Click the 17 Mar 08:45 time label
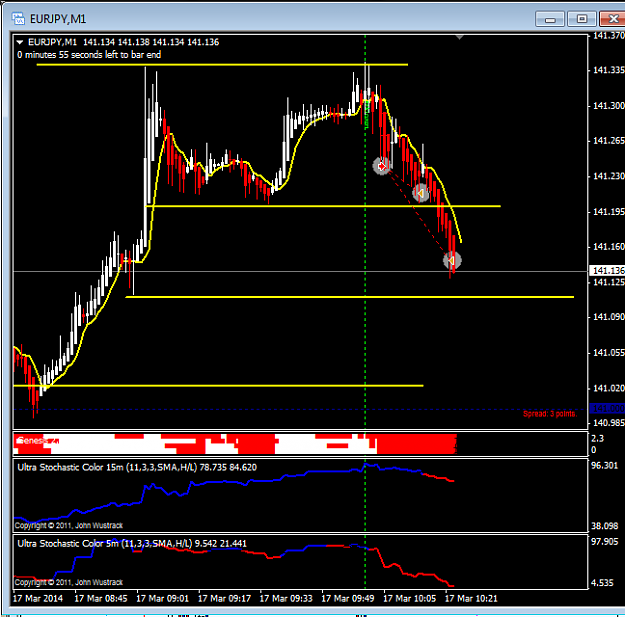Screen dimensions: 625x617 [101, 598]
